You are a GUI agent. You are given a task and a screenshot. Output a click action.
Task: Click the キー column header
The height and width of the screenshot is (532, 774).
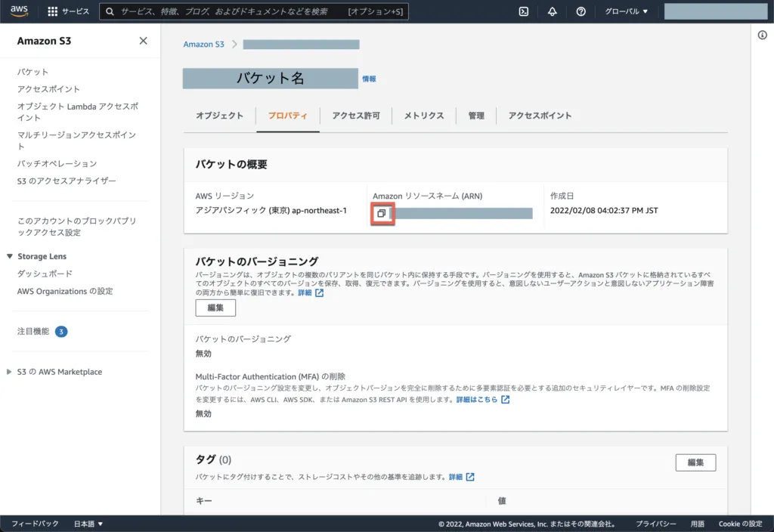point(204,500)
